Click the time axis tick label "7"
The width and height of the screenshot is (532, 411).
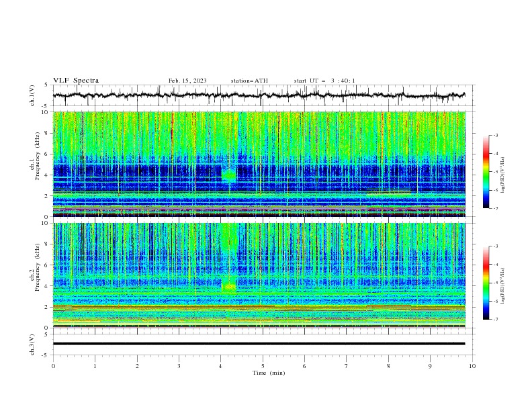(347, 366)
